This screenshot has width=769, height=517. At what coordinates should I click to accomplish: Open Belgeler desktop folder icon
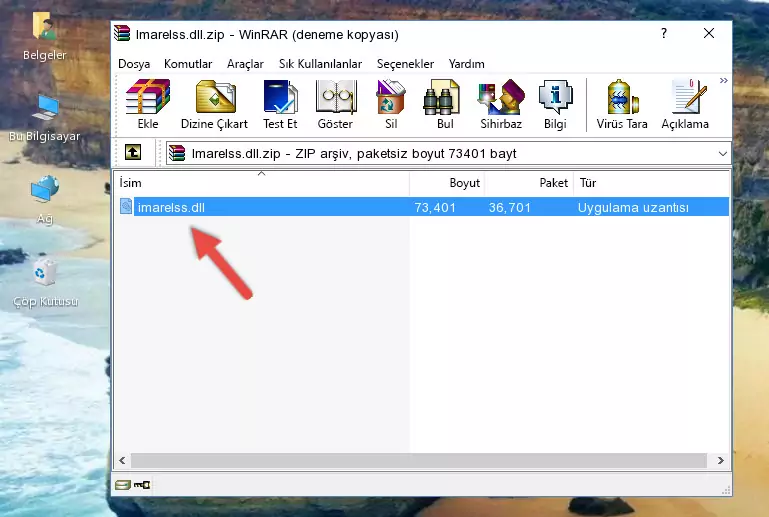44,25
